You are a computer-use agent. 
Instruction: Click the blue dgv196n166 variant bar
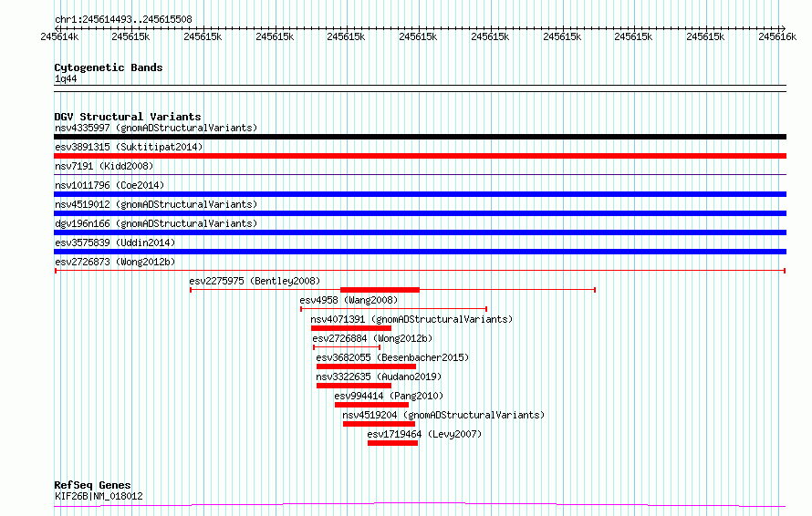[420, 232]
